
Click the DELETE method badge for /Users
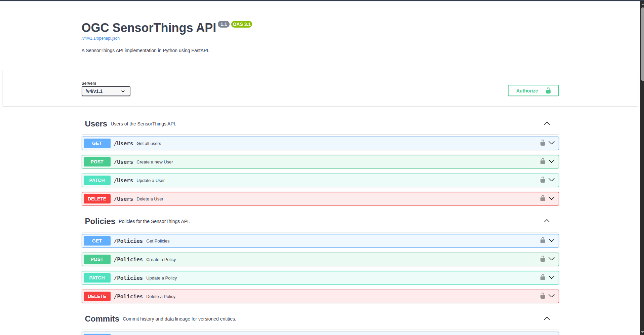click(97, 199)
